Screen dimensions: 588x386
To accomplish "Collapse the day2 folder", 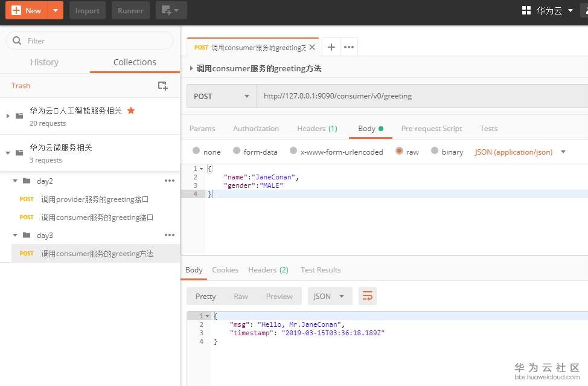I will [16, 181].
